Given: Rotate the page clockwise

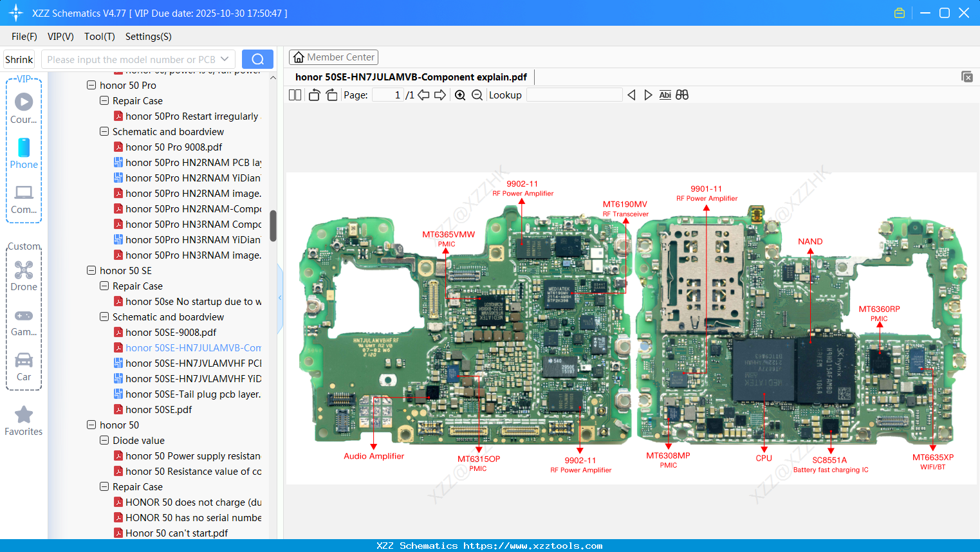Looking at the screenshot, I should 331,95.
